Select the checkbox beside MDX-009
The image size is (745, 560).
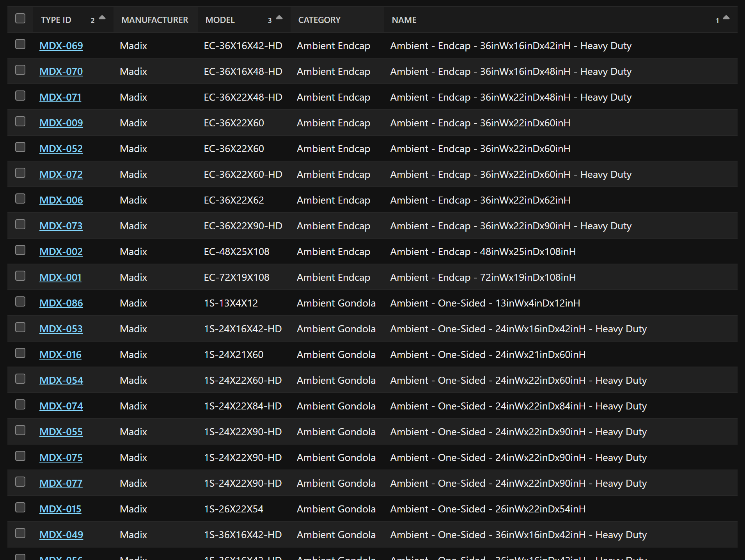pos(20,122)
